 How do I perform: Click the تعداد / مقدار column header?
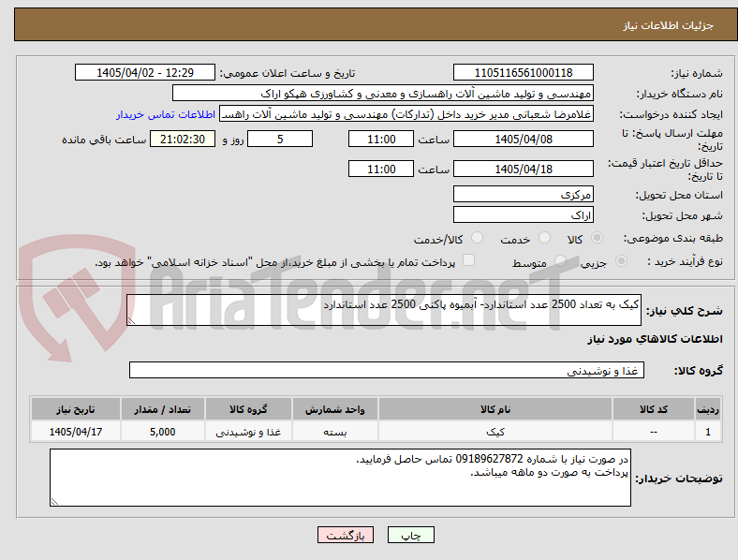[162, 409]
